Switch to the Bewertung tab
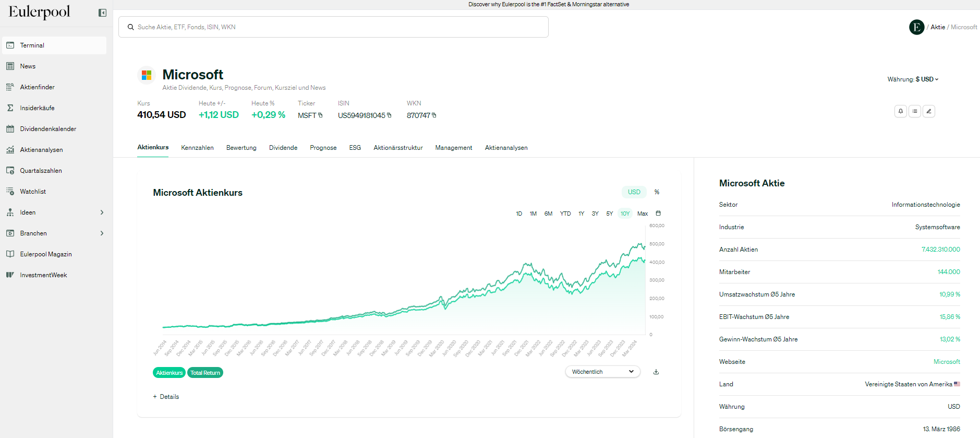This screenshot has height=438, width=980. tap(241, 148)
